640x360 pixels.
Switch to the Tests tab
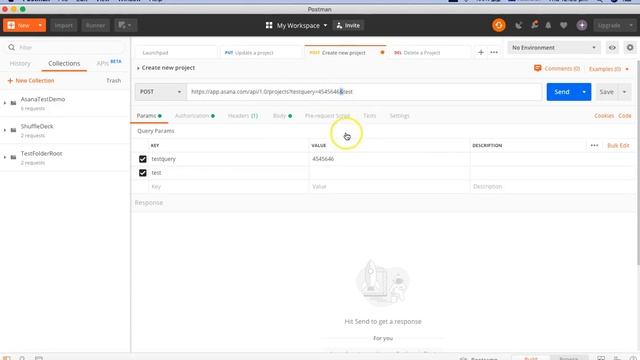369,116
